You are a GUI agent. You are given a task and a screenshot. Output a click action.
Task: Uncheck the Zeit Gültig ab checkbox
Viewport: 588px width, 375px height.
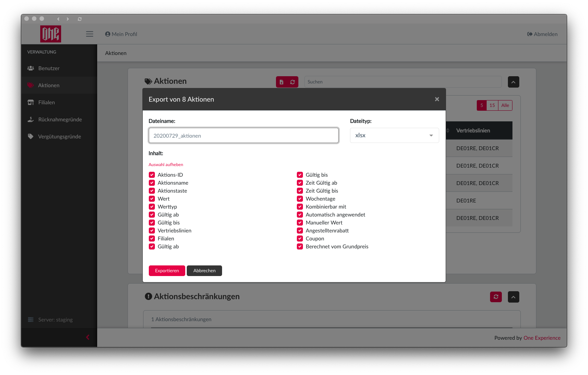(x=300, y=183)
